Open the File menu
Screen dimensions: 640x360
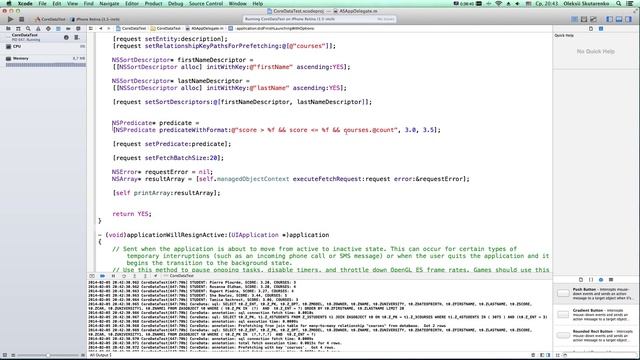(x=42, y=4)
